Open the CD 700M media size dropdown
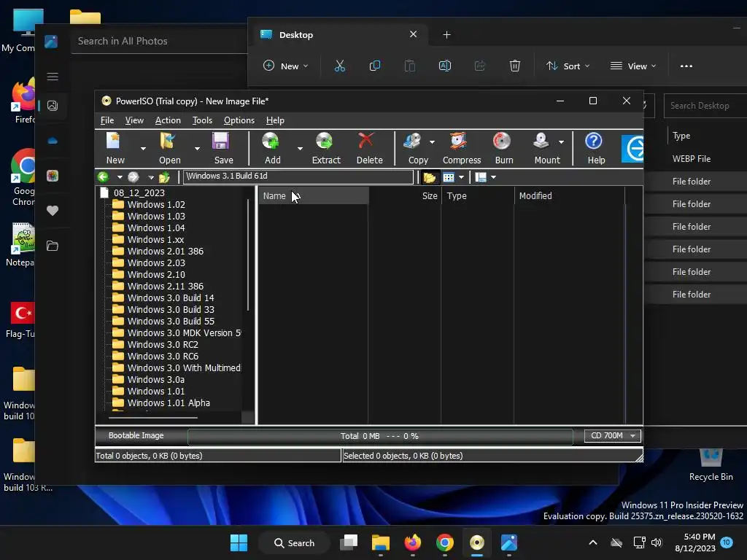The width and height of the screenshot is (747, 560). (613, 436)
